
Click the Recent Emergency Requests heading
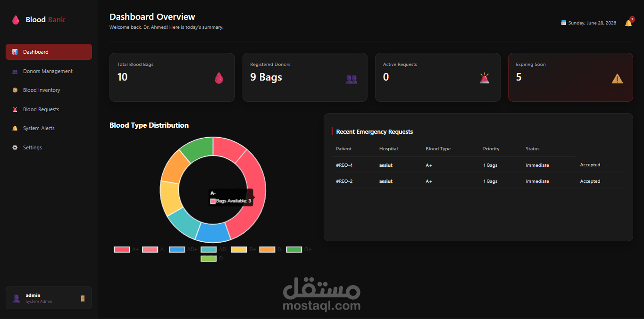(x=375, y=132)
